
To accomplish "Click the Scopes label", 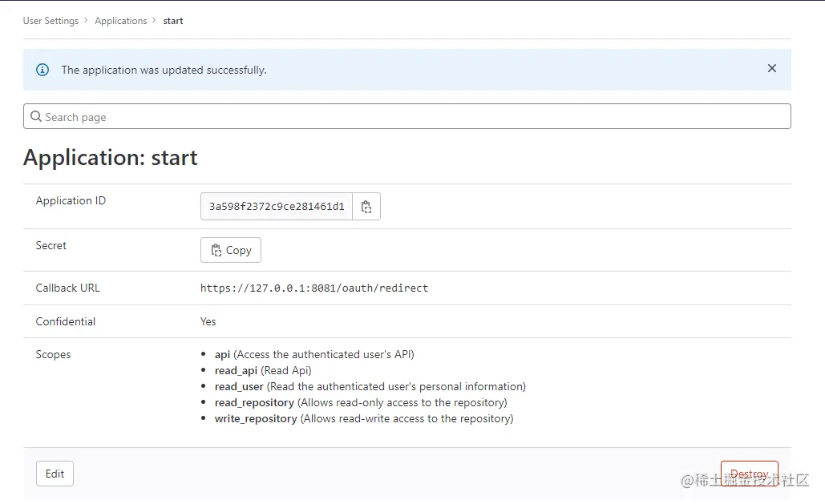I will point(53,355).
